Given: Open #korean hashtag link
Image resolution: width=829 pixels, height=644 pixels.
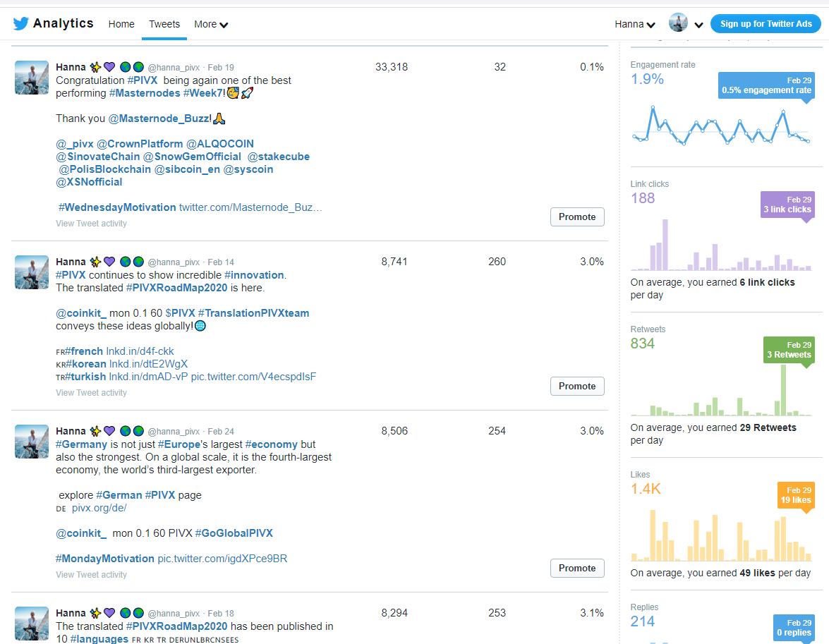Looking at the screenshot, I should click(x=85, y=364).
